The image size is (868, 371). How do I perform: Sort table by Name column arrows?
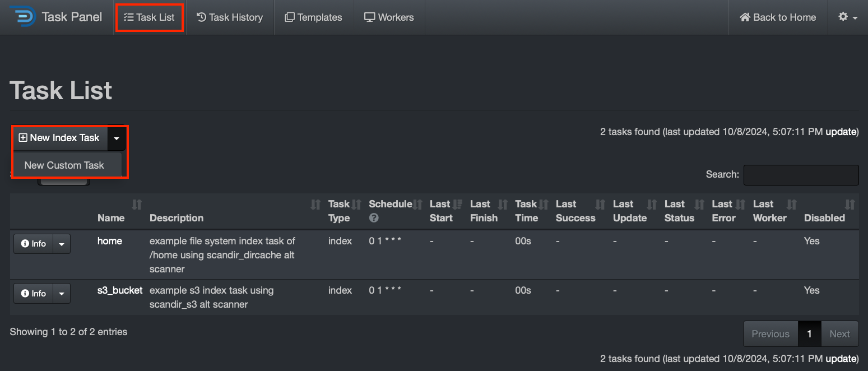point(137,205)
